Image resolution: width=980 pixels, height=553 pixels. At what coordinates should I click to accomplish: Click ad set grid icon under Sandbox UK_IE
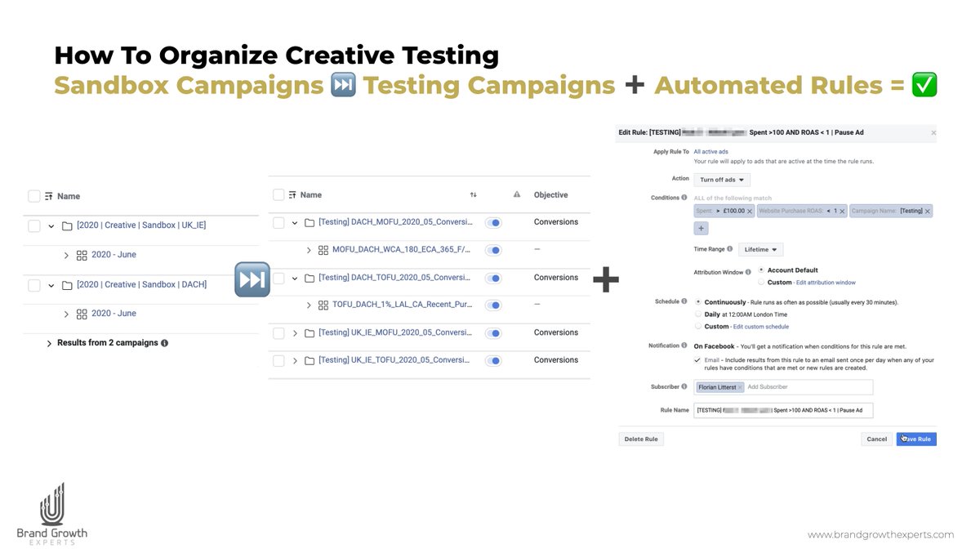[82, 255]
